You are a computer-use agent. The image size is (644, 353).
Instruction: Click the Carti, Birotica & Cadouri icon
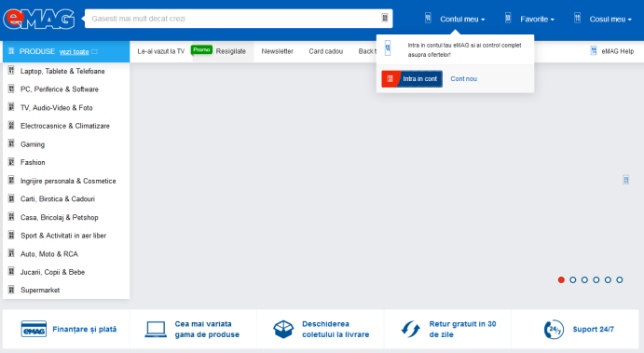coord(11,198)
